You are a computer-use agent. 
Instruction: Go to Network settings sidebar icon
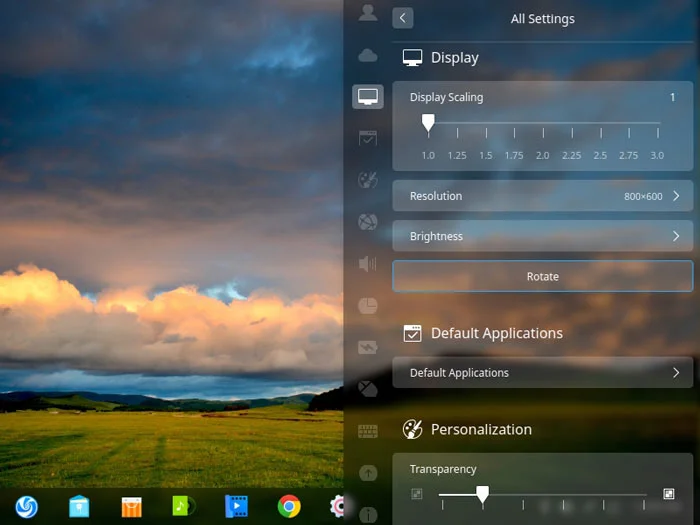pyautogui.click(x=368, y=222)
